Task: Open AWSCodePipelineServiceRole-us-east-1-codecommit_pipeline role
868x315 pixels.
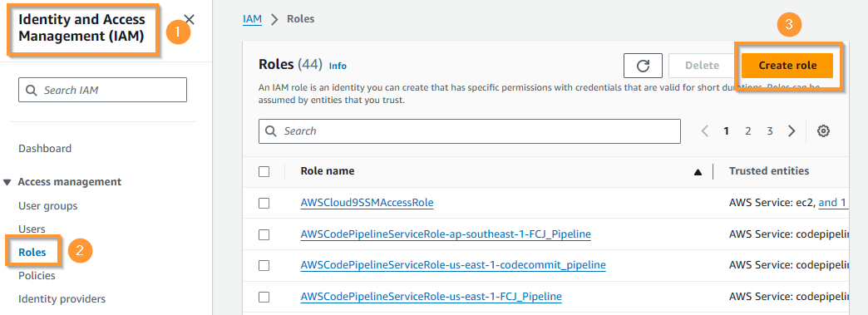Action: click(453, 266)
